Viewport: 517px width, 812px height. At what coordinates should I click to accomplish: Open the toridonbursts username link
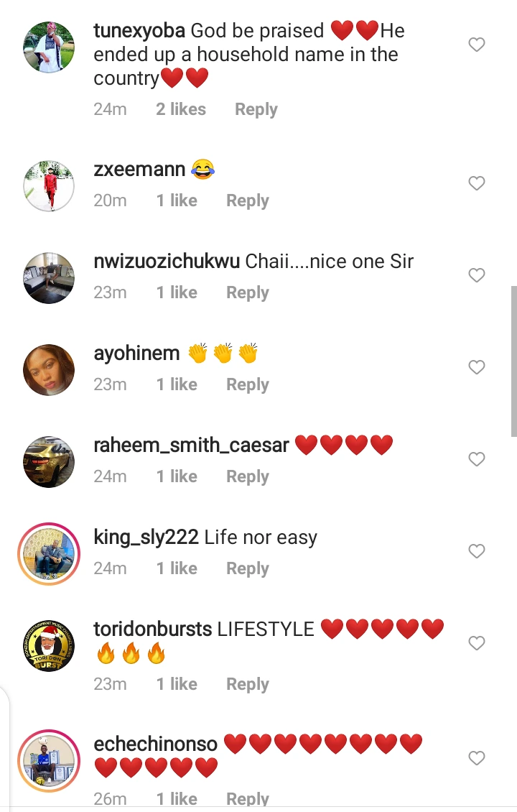pyautogui.click(x=152, y=629)
